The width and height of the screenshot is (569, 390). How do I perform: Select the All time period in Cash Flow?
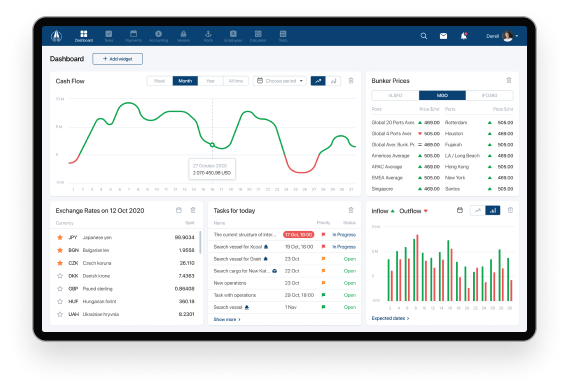pos(236,81)
